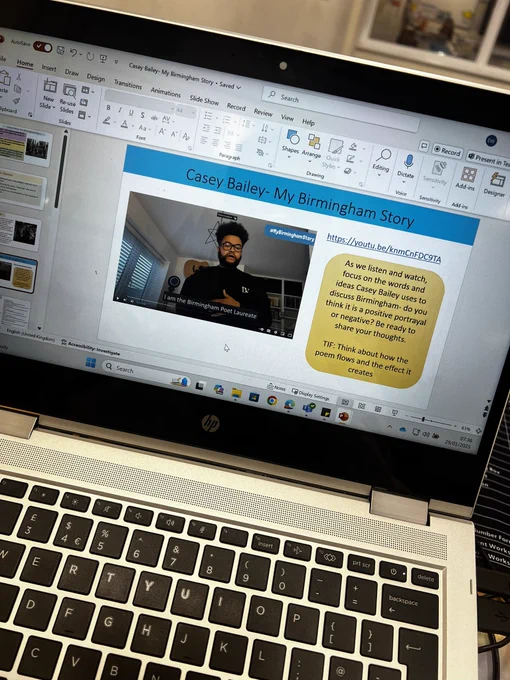Start presentation from beginning icon

pyautogui.click(x=104, y=58)
